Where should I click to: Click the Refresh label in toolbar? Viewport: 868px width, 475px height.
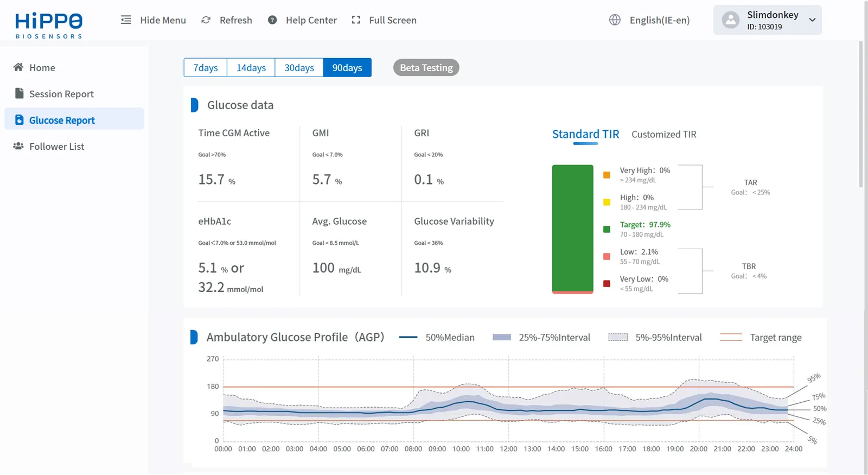(236, 20)
